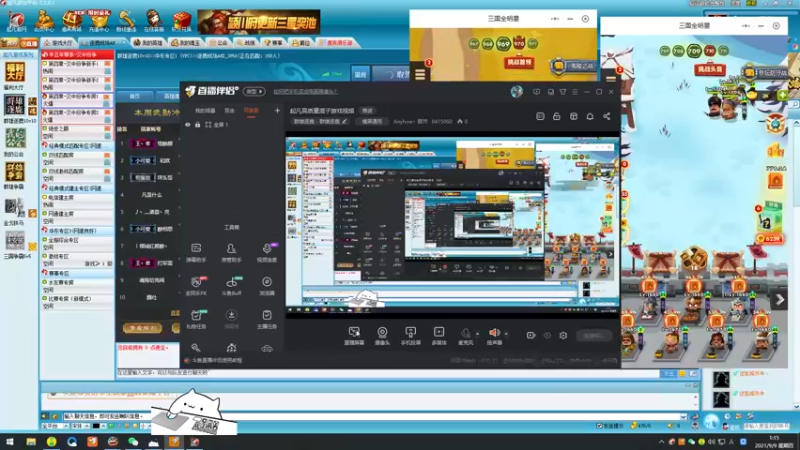Open the help link in the streaming app title bar
Image resolution: width=800 pixels, height=450 pixels.
pyautogui.click(x=305, y=92)
